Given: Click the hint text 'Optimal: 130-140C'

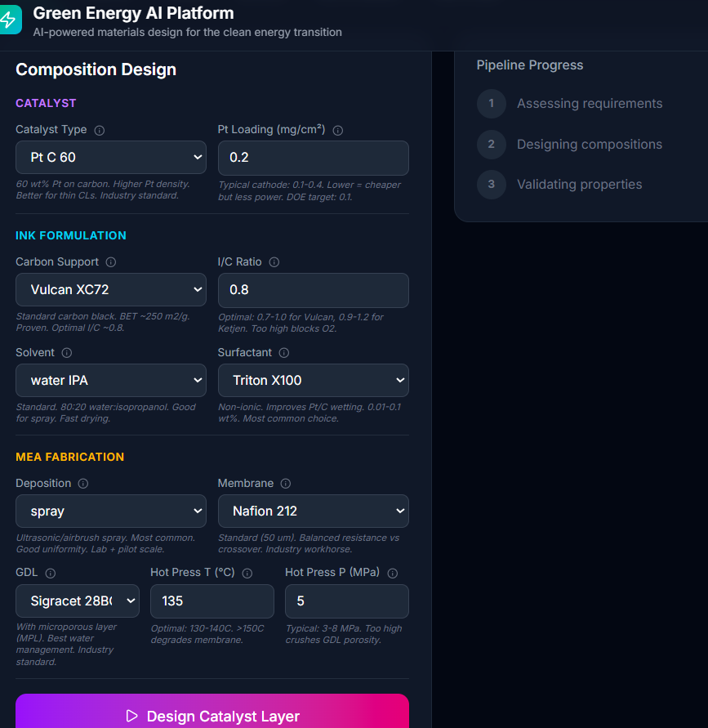Looking at the screenshot, I should [207, 634].
